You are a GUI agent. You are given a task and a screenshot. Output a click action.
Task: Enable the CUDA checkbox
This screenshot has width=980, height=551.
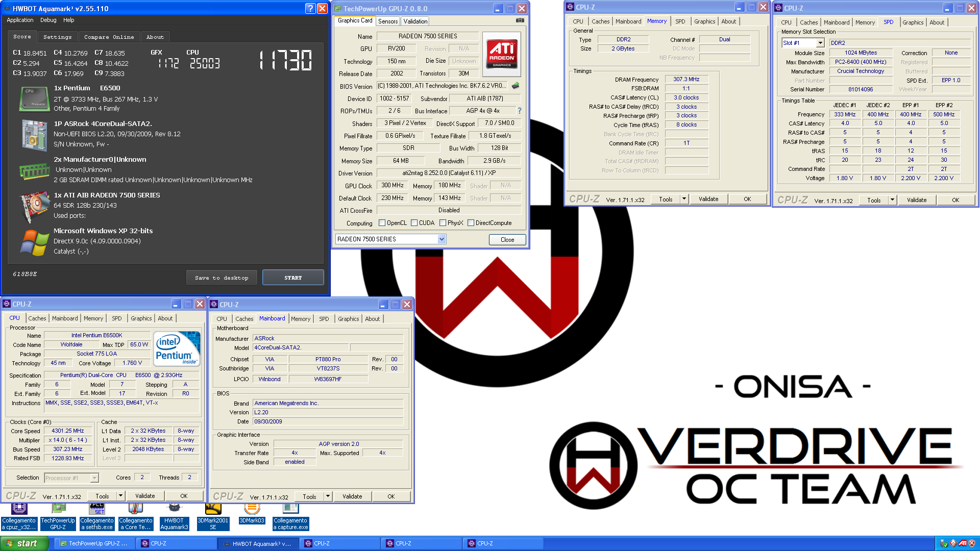(414, 223)
